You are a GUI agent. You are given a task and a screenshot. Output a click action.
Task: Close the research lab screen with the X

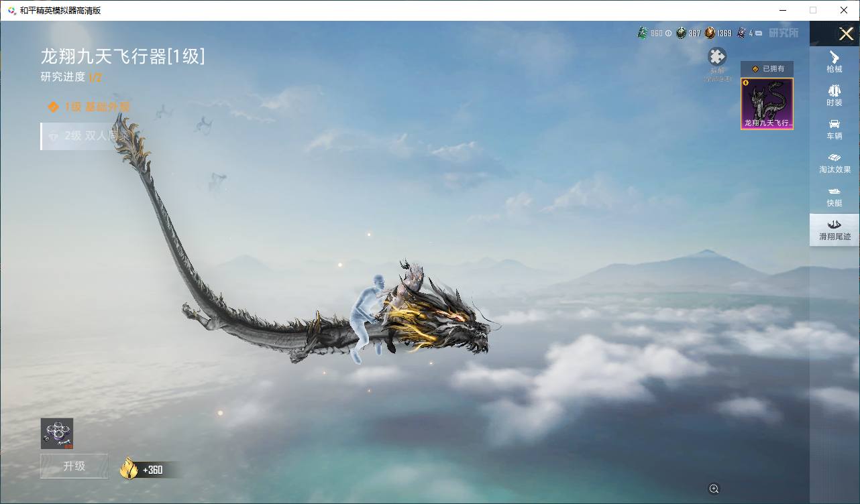(846, 34)
